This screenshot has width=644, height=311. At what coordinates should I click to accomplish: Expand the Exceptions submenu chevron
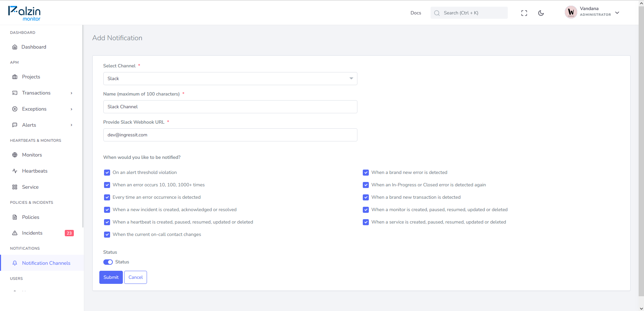coord(71,109)
